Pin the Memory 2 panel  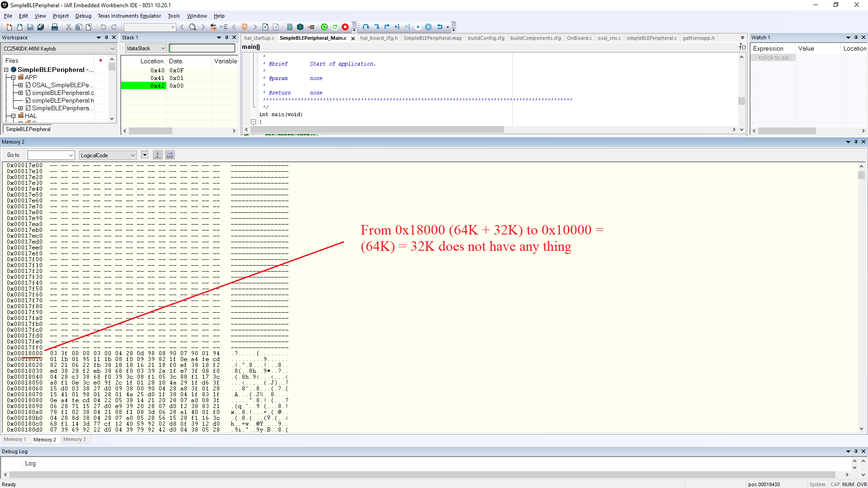[x=856, y=142]
